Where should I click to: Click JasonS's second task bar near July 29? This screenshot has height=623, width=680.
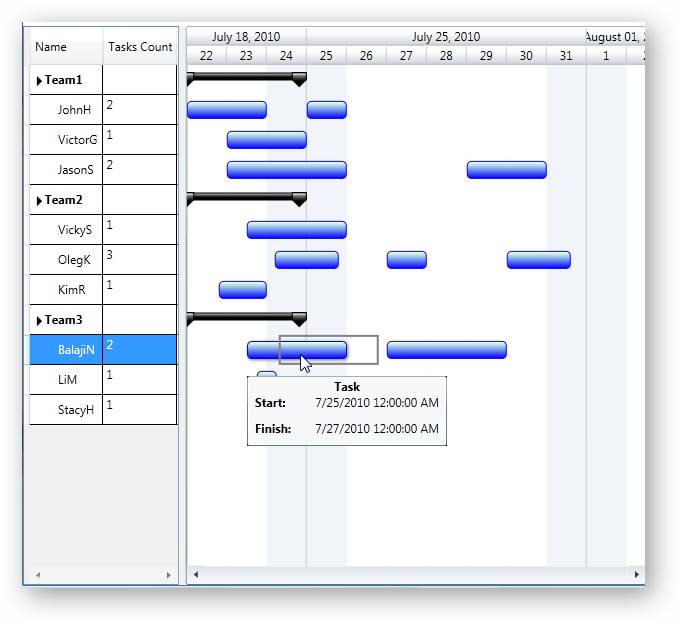pos(506,170)
